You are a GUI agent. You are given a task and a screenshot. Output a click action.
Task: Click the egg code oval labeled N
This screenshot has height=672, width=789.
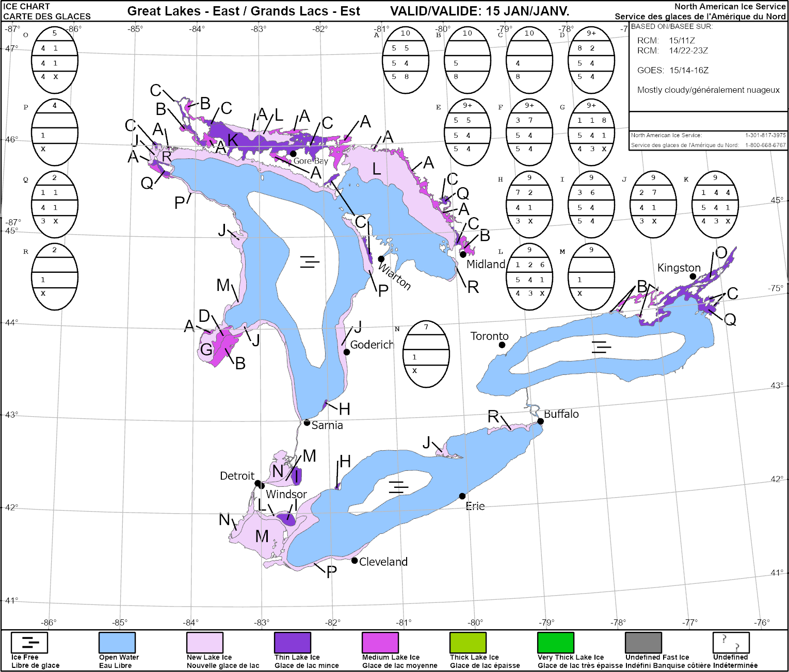tap(426, 354)
